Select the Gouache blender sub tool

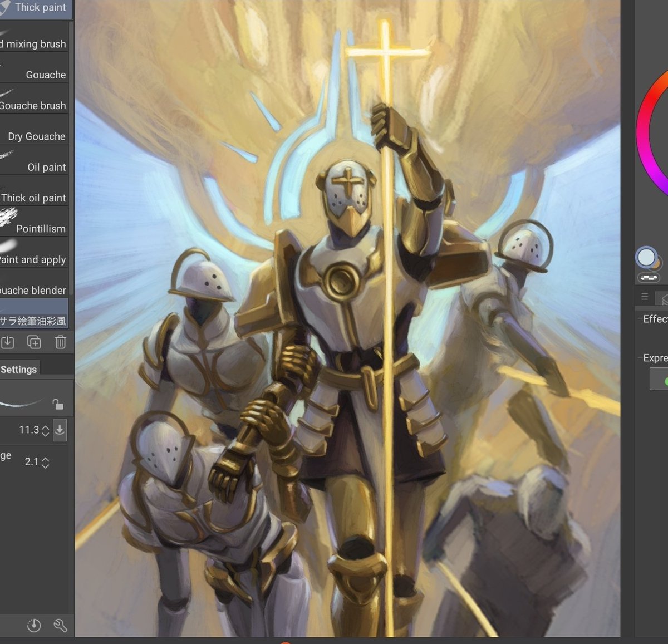pyautogui.click(x=34, y=283)
